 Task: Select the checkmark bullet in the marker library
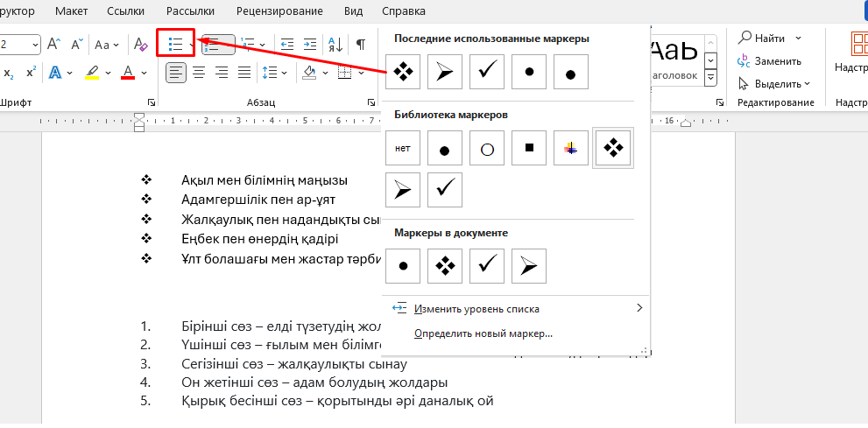click(445, 189)
